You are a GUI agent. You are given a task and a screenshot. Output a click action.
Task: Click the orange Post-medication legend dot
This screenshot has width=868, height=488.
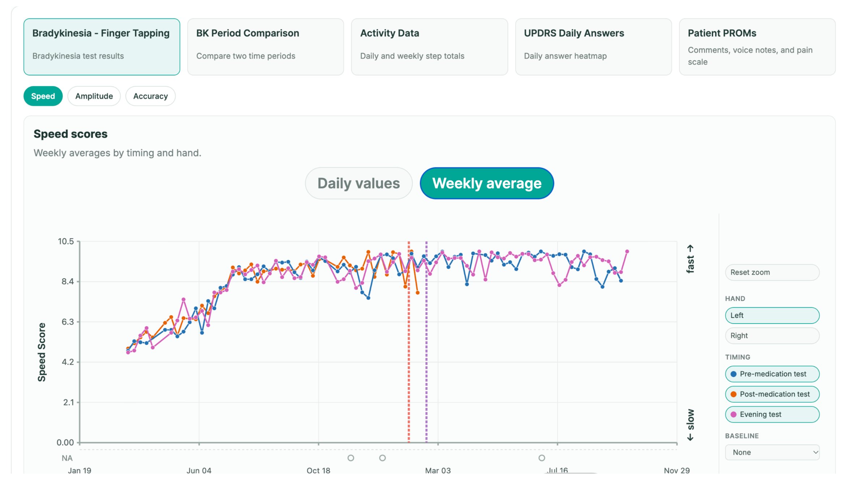pyautogui.click(x=733, y=394)
